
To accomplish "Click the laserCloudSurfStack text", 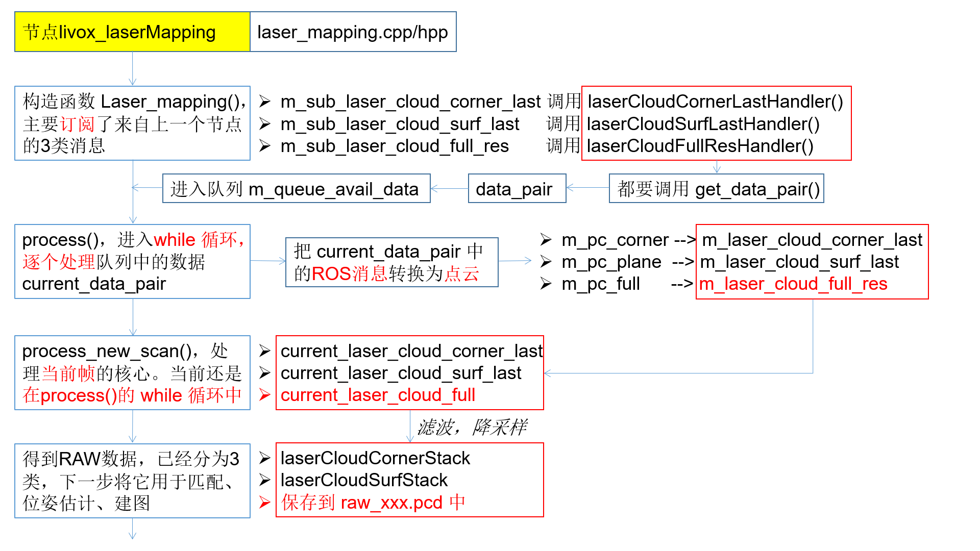I will coord(363,480).
